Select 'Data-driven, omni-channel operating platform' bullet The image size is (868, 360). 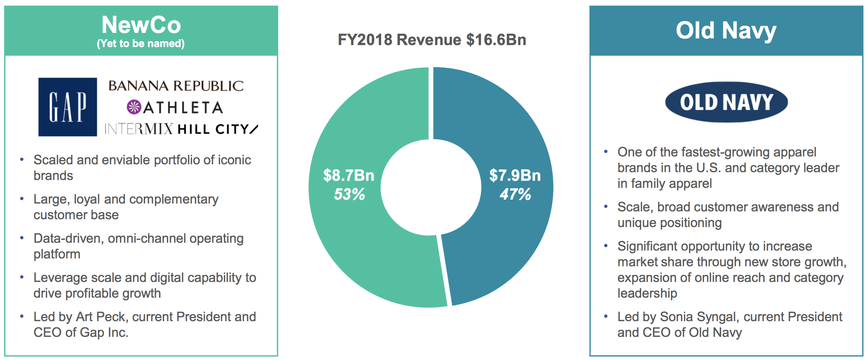pyautogui.click(x=138, y=246)
